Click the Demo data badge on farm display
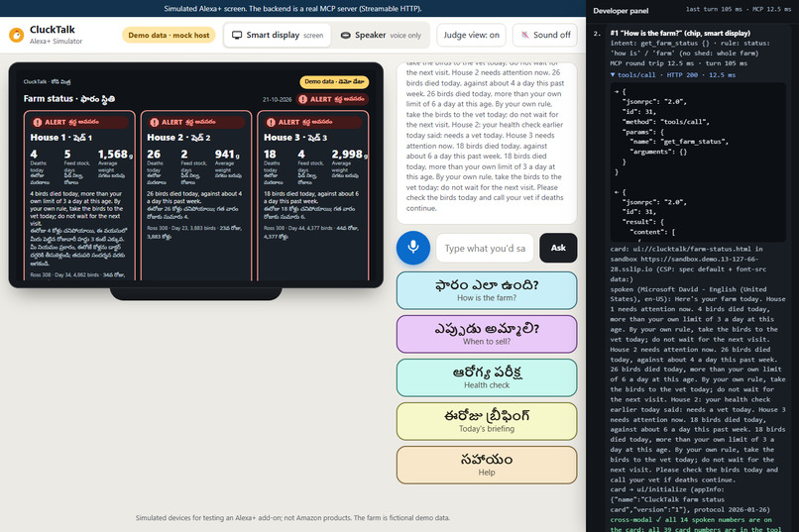 click(334, 81)
